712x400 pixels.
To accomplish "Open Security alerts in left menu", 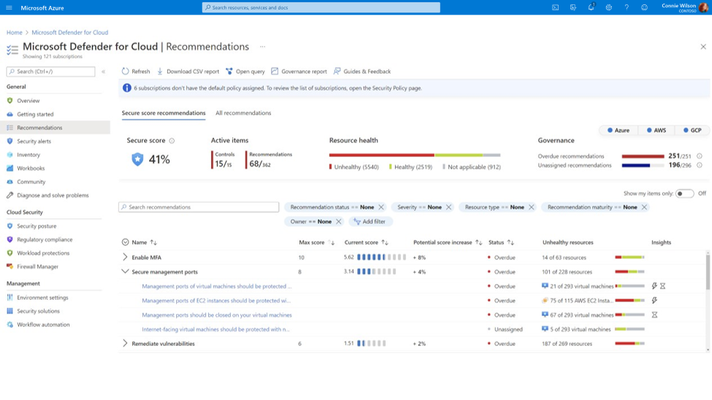I will tap(34, 141).
